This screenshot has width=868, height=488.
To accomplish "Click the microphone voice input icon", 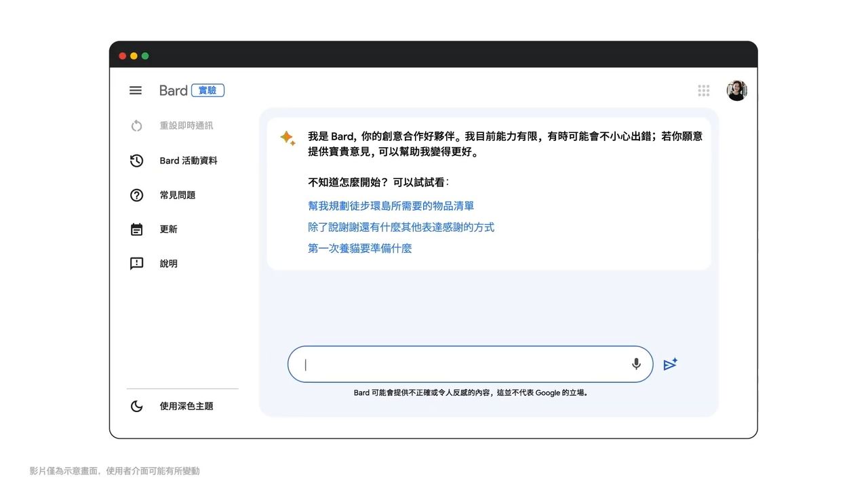I will coord(636,364).
